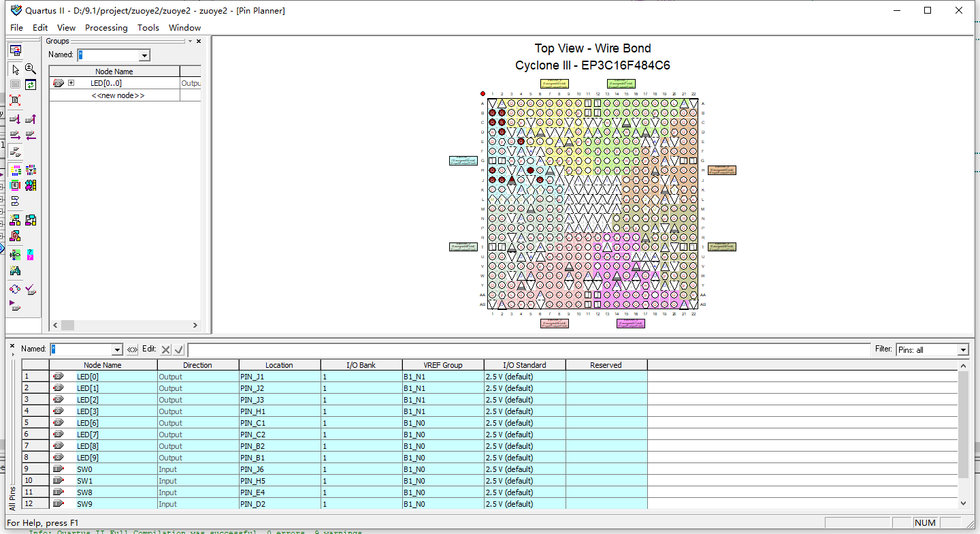The width and height of the screenshot is (980, 534).
Task: Select the LED[9] node name cell
Action: coord(103,458)
